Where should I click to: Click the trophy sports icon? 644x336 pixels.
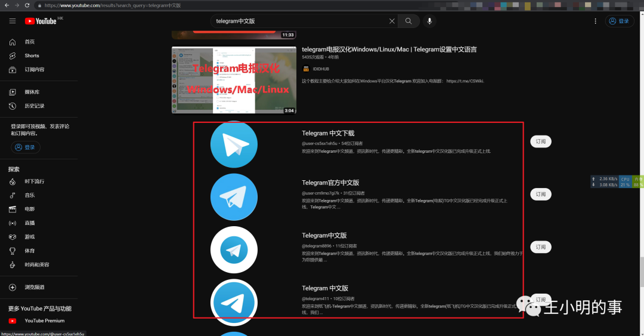point(13,251)
